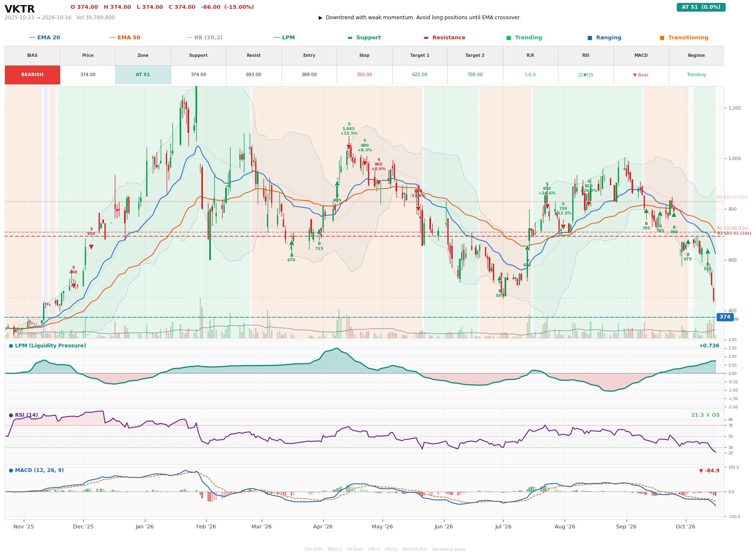The height and width of the screenshot is (556, 756).
Task: Click the Resist value 693.00
Action: pos(254,75)
